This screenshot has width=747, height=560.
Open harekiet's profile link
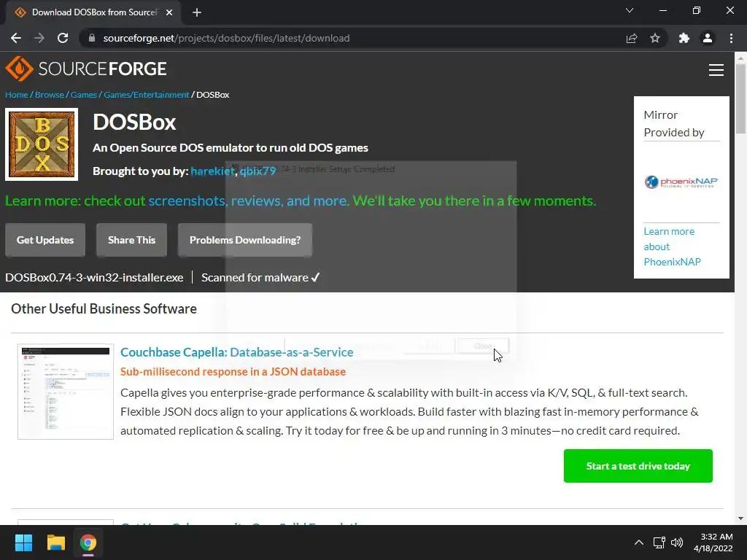pyautogui.click(x=212, y=171)
